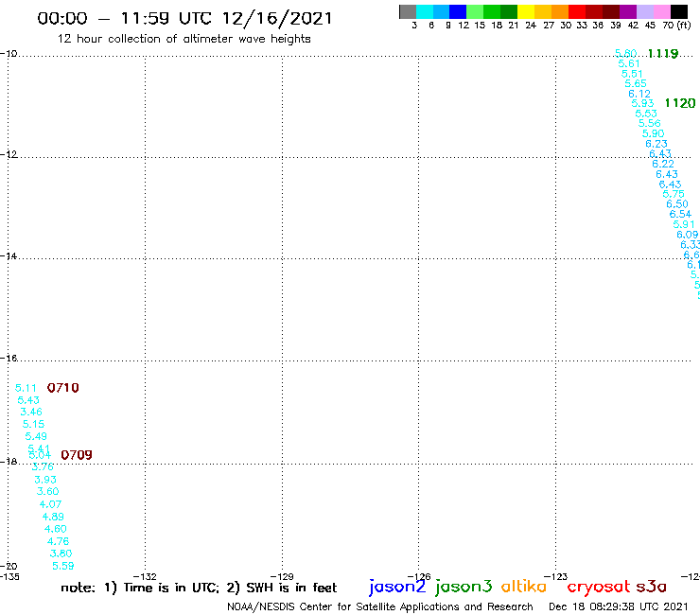
Task: Click the gray swatch in the legend
Action: (x=408, y=11)
